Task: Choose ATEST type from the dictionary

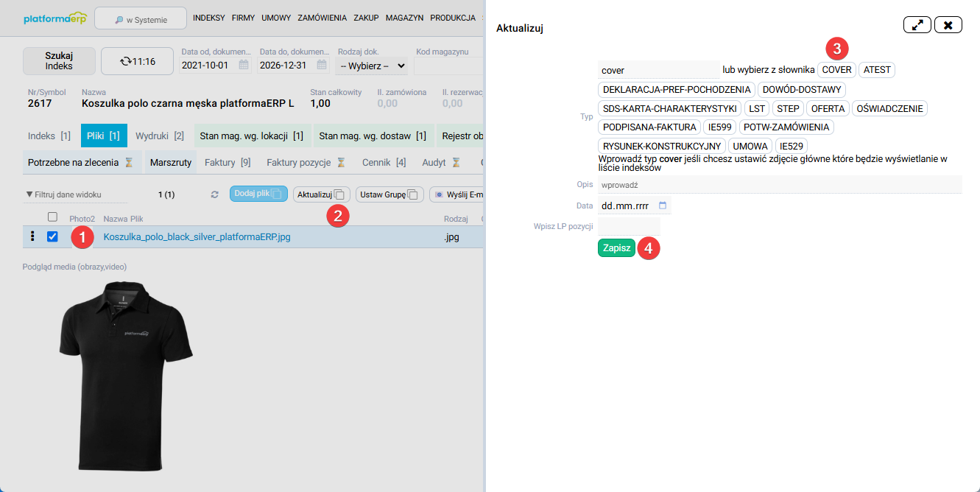Action: (877, 70)
